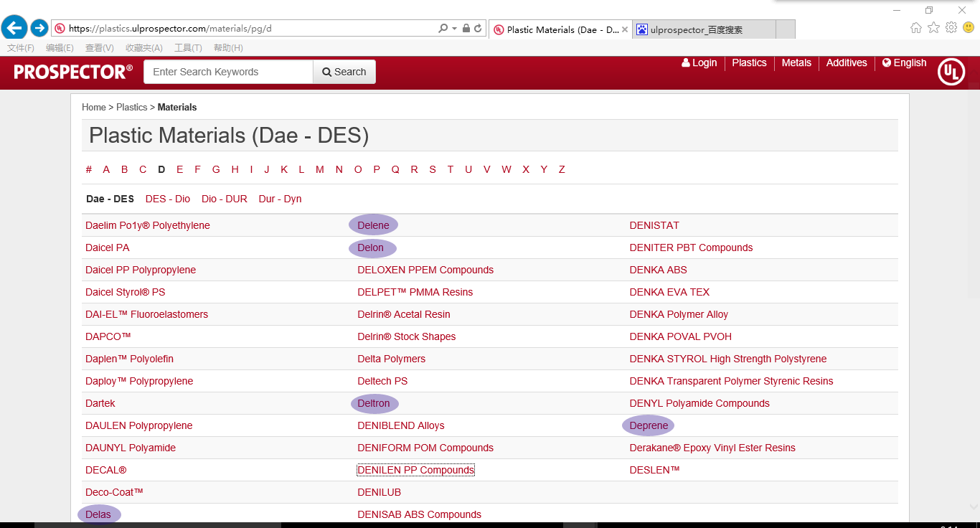Click the UL circular logo

[951, 72]
